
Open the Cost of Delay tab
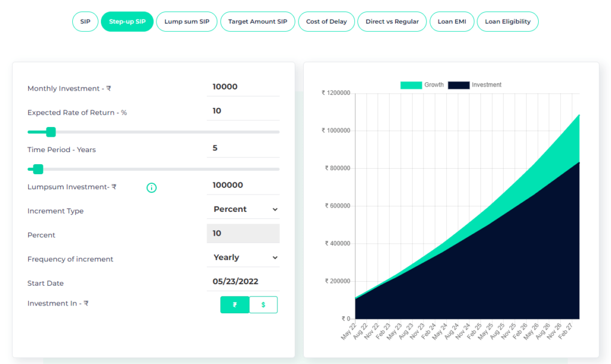point(326,21)
